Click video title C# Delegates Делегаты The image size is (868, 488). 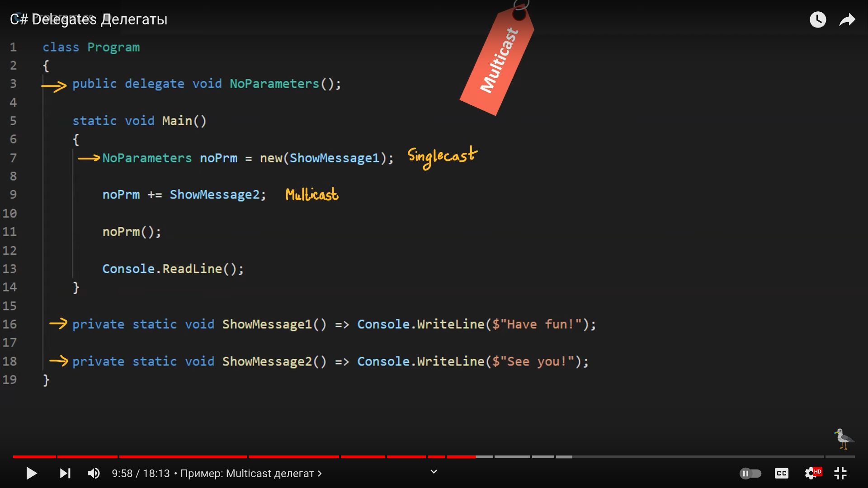point(89,20)
